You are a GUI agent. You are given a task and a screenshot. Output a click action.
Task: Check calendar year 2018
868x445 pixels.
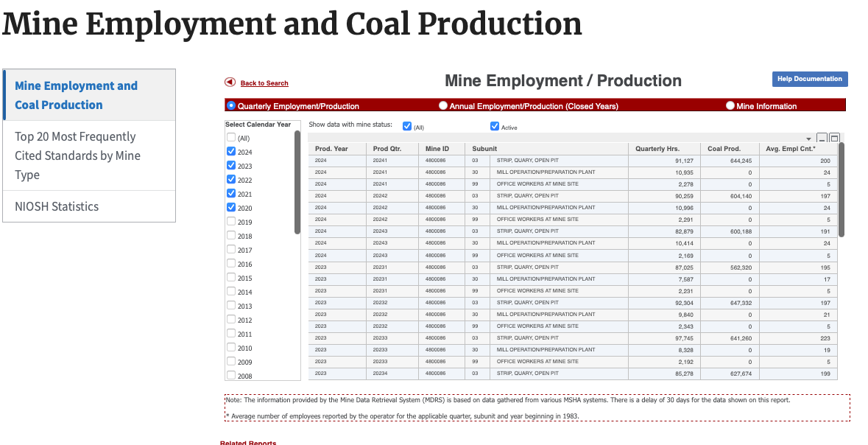(231, 235)
